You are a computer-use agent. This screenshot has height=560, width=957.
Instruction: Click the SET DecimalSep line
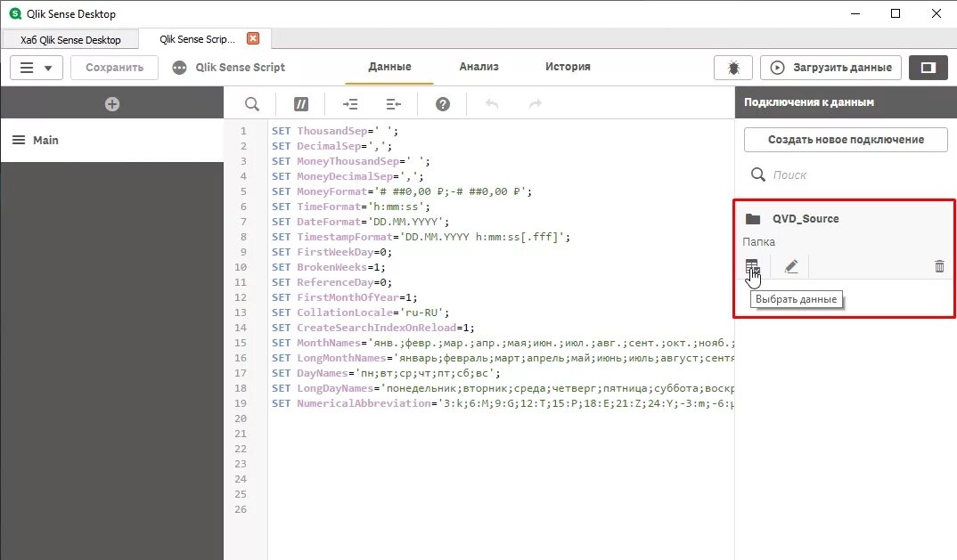click(x=332, y=146)
